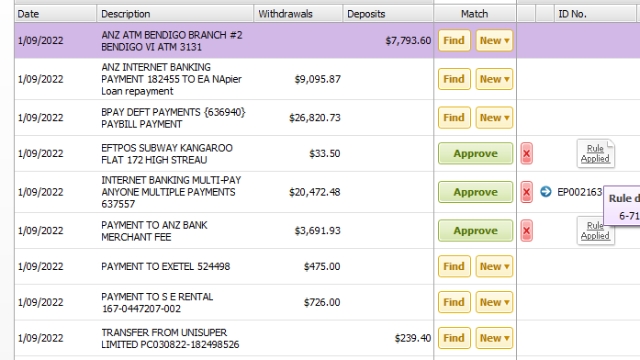
Task: Open New dropdown for ANZ ATM BENDIGO row
Action: click(x=494, y=40)
